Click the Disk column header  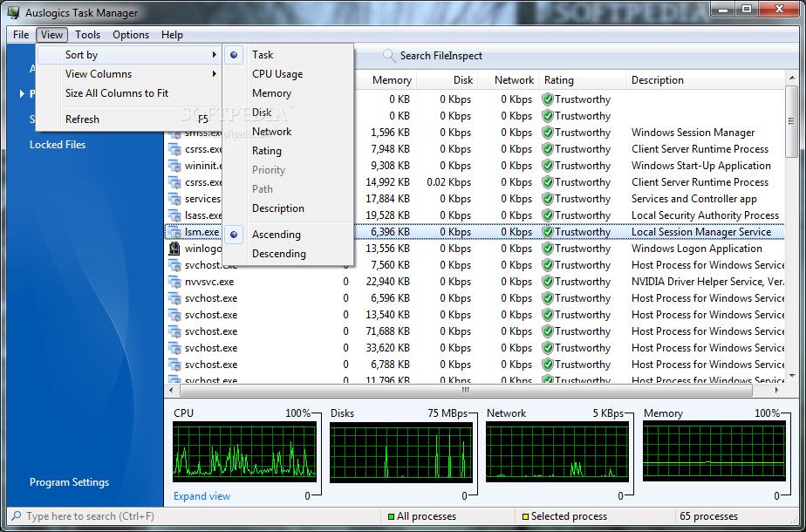tap(447, 80)
